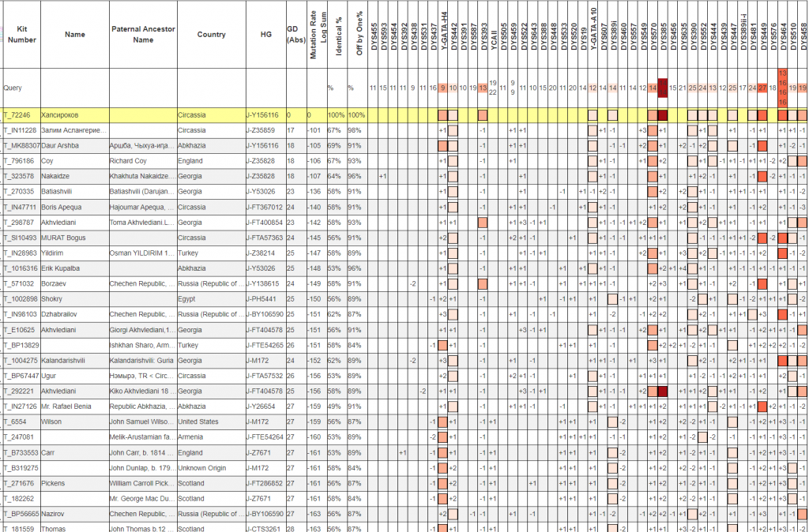This screenshot has width=809, height=532.
Task: Click the Kit Number column header
Action: (21, 34)
